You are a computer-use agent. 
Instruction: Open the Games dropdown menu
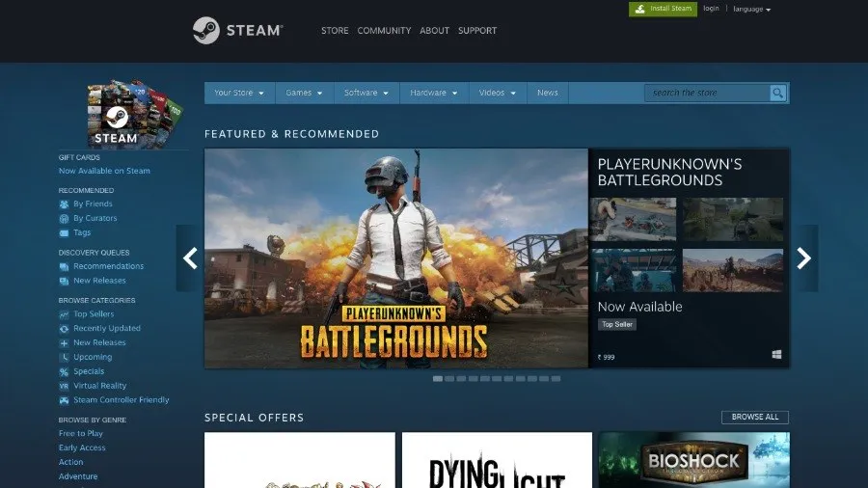click(304, 93)
